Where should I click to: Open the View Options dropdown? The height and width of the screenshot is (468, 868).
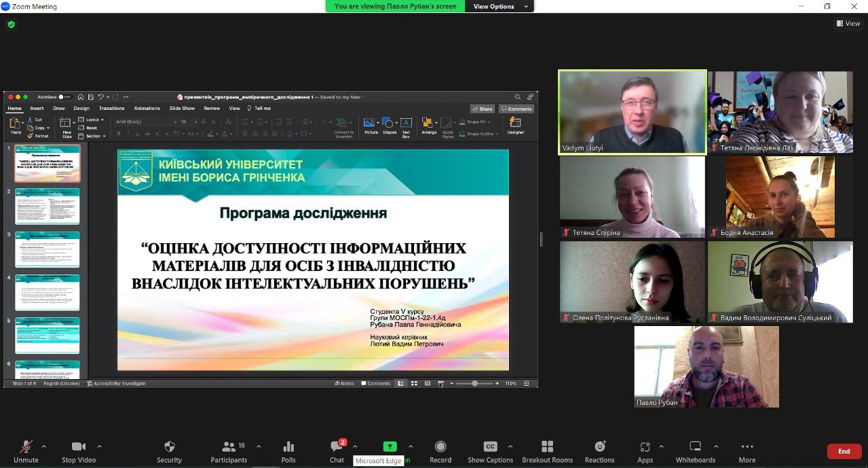[499, 6]
